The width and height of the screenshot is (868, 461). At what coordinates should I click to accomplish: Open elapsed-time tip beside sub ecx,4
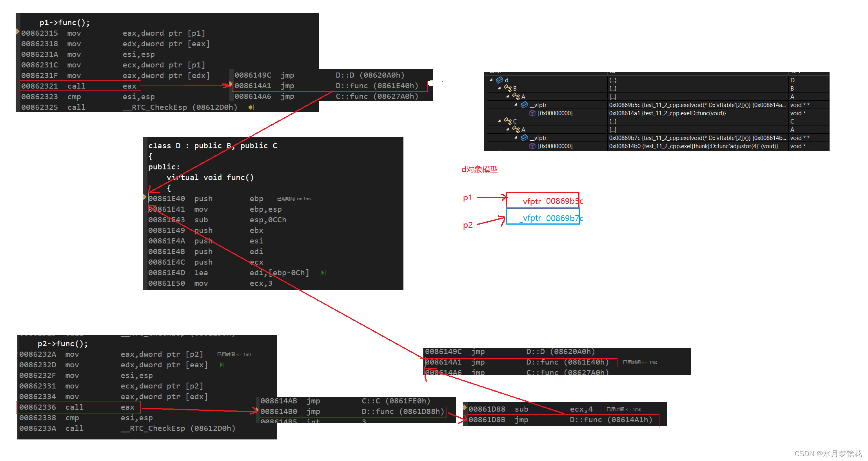click(x=624, y=409)
